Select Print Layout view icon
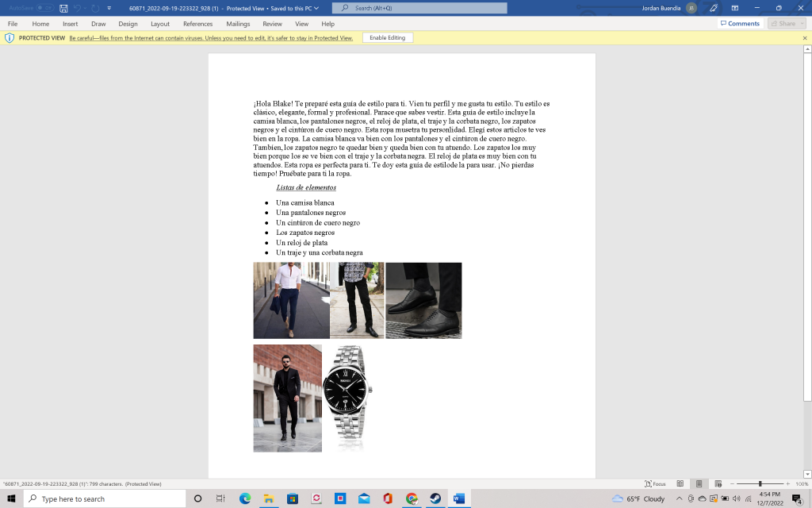This screenshot has width=812, height=508. click(x=699, y=483)
